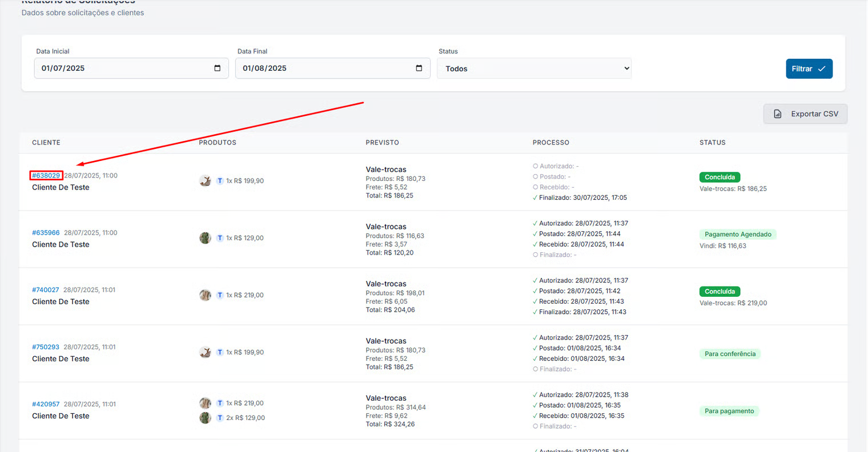Image resolution: width=868 pixels, height=452 pixels.
Task: Click the Exportar CSV file icon
Action: pos(777,114)
